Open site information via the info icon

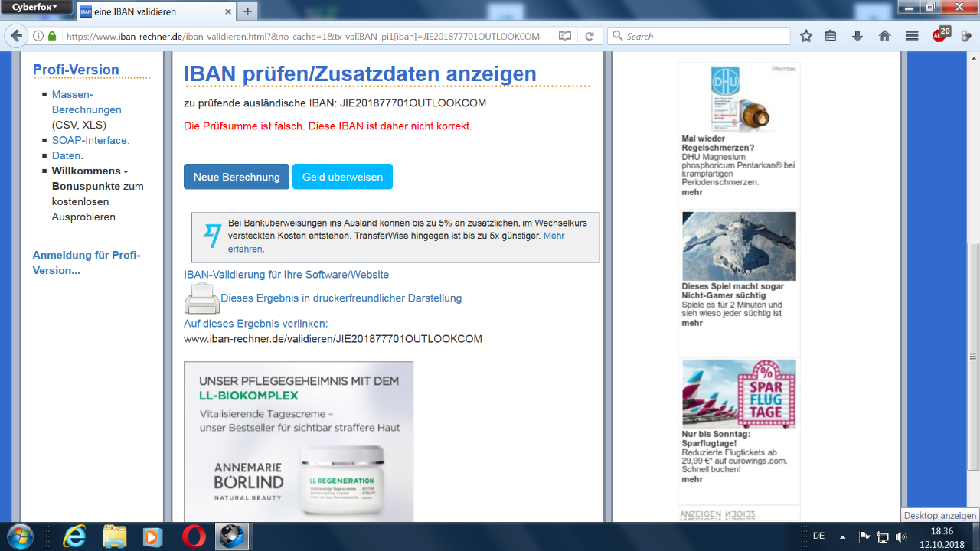click(38, 36)
